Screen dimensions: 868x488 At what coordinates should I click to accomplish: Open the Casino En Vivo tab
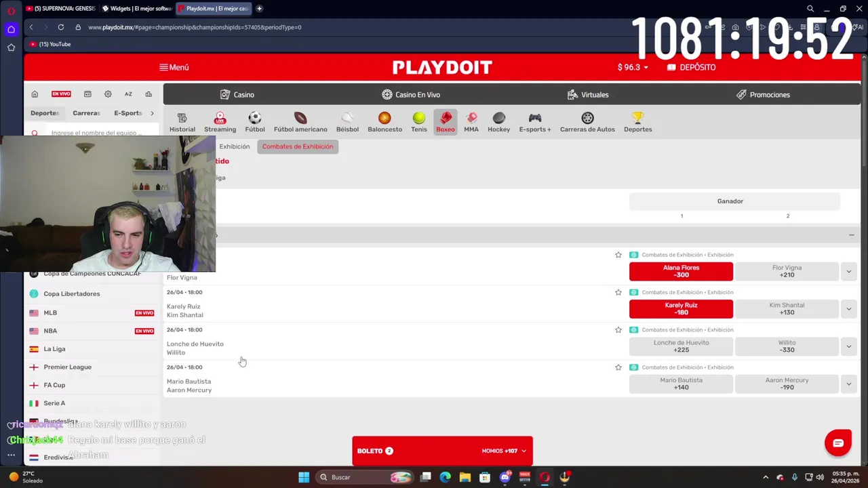tap(411, 95)
